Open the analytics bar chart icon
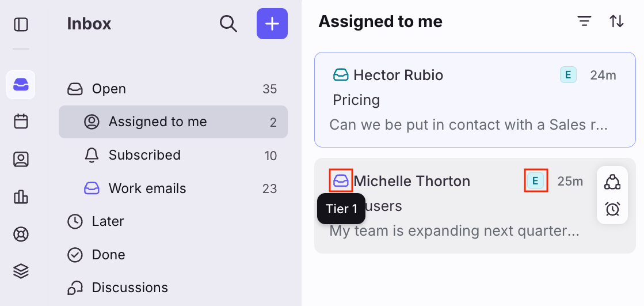This screenshot has width=644, height=306. [x=21, y=197]
